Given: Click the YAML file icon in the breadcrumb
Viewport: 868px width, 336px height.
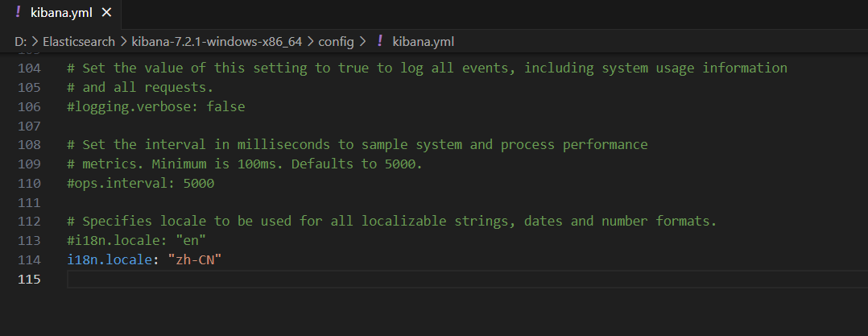Looking at the screenshot, I should coord(380,41).
